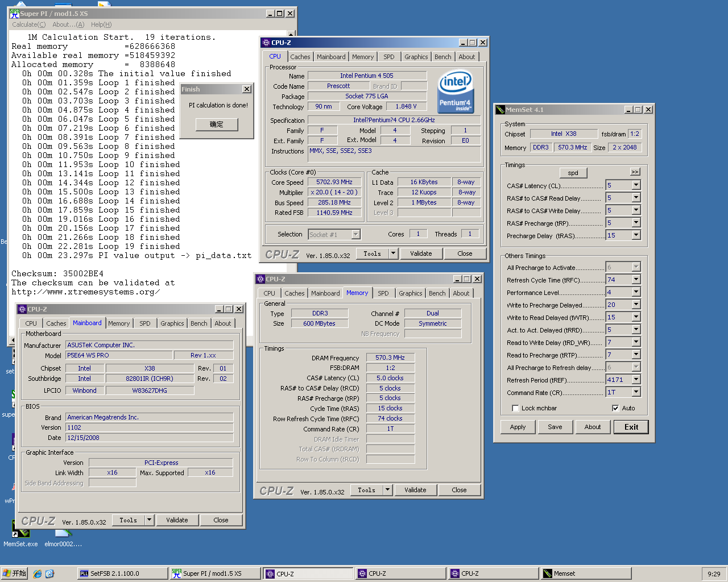The width and height of the screenshot is (728, 582).
Task: Click the Intel Pentium 4 logo in CPU-Z
Action: pyautogui.click(x=456, y=91)
